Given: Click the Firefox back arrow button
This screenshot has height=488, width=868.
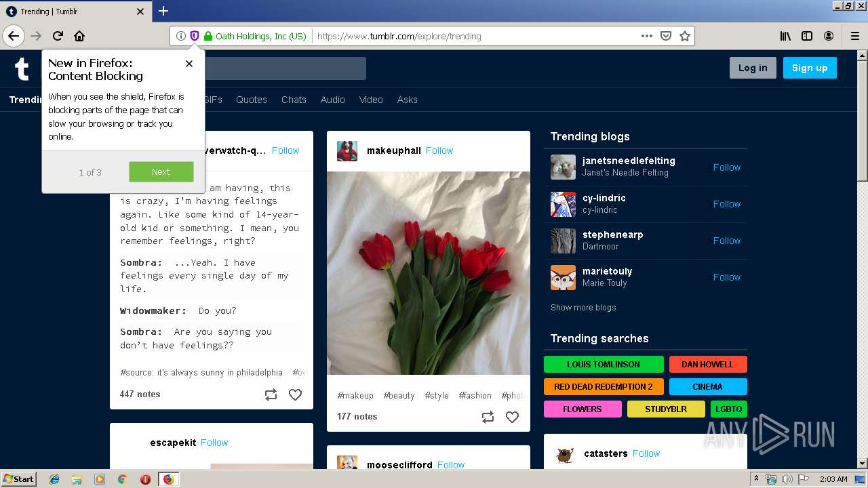Looking at the screenshot, I should pos(14,36).
